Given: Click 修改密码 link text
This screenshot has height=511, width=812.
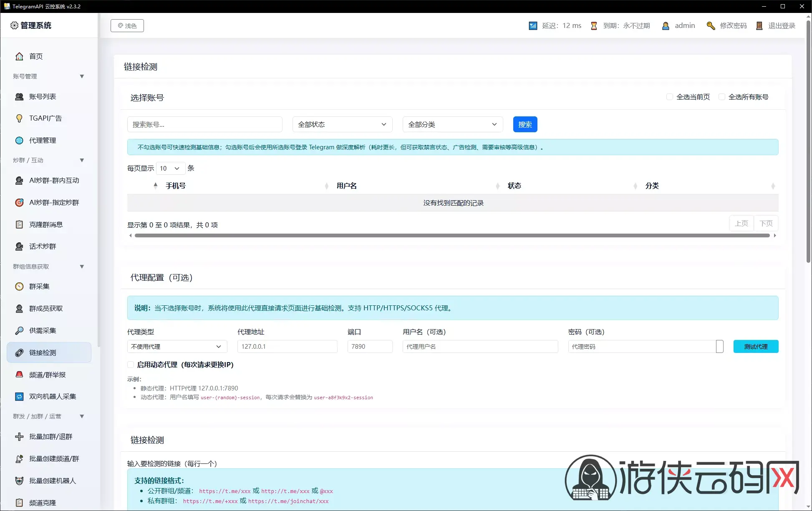Looking at the screenshot, I should pos(733,26).
